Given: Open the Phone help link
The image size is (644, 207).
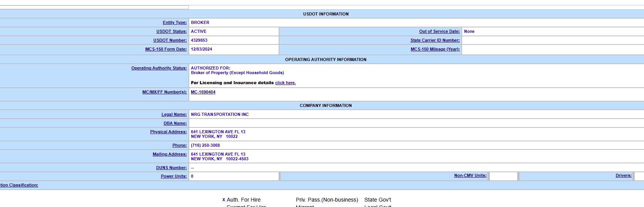Looking at the screenshot, I should [180, 146].
